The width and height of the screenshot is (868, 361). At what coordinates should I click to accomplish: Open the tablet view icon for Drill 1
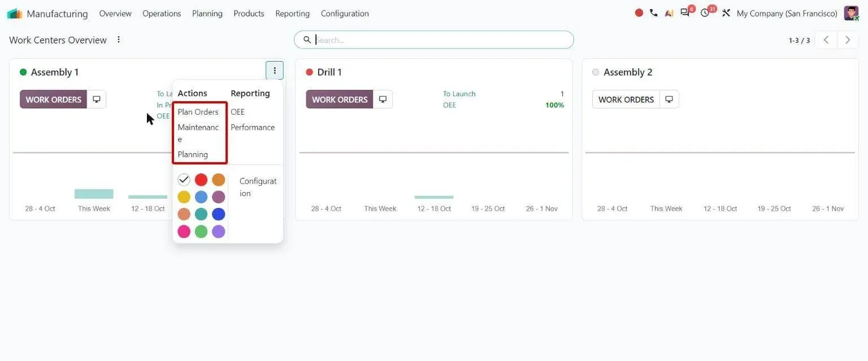pyautogui.click(x=383, y=99)
